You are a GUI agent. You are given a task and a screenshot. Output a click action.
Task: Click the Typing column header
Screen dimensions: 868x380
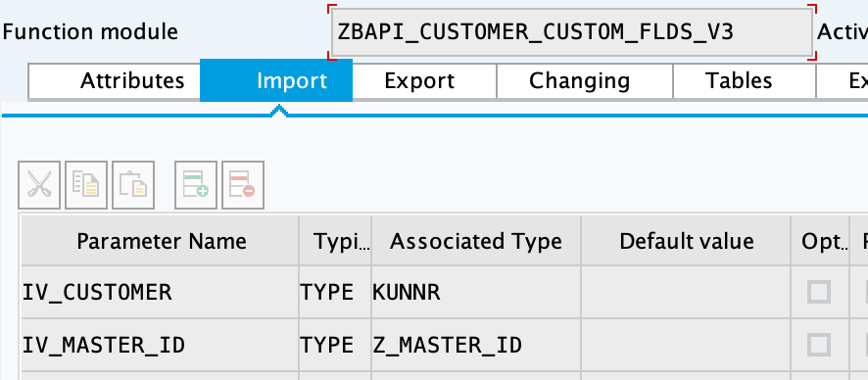pyautogui.click(x=335, y=241)
